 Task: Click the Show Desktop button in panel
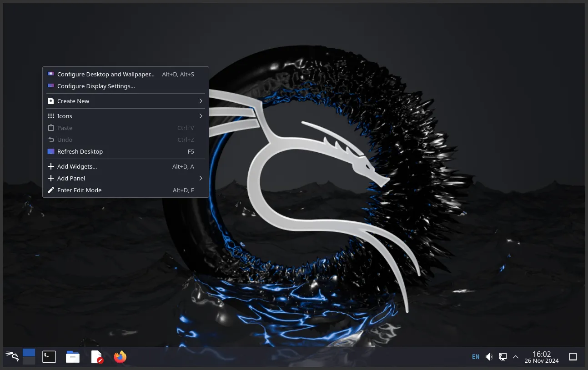pos(573,357)
